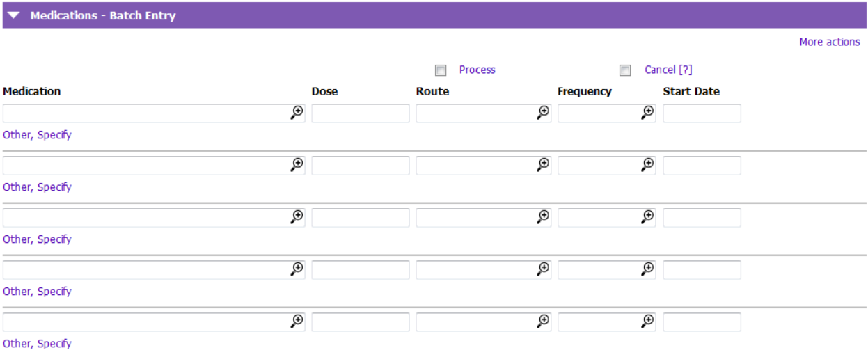This screenshot has height=357, width=868.
Task: Open route lookup magnifier in third row
Action: [544, 216]
